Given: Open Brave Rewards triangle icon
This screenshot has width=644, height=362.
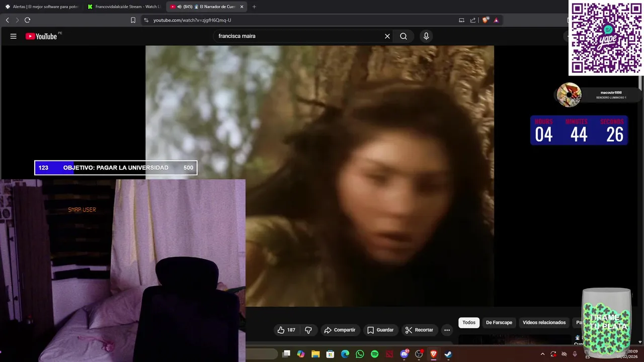Looking at the screenshot, I should pos(496,20).
